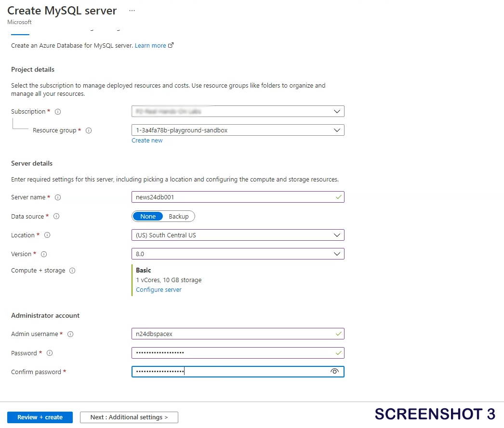
Task: Select None as the data source
Action: tap(148, 217)
